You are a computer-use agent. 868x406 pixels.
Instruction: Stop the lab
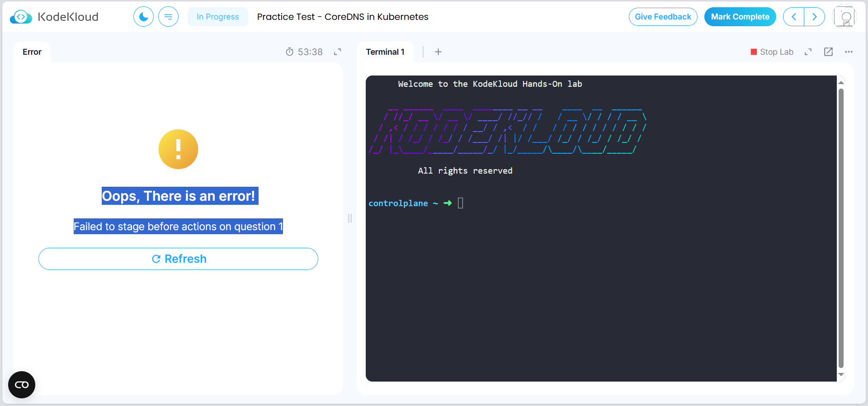click(772, 52)
